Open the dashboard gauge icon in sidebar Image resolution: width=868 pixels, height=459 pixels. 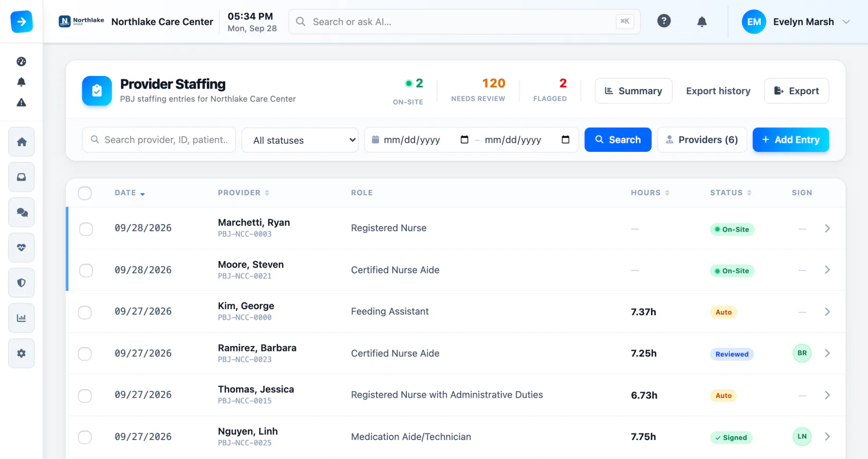(21, 61)
